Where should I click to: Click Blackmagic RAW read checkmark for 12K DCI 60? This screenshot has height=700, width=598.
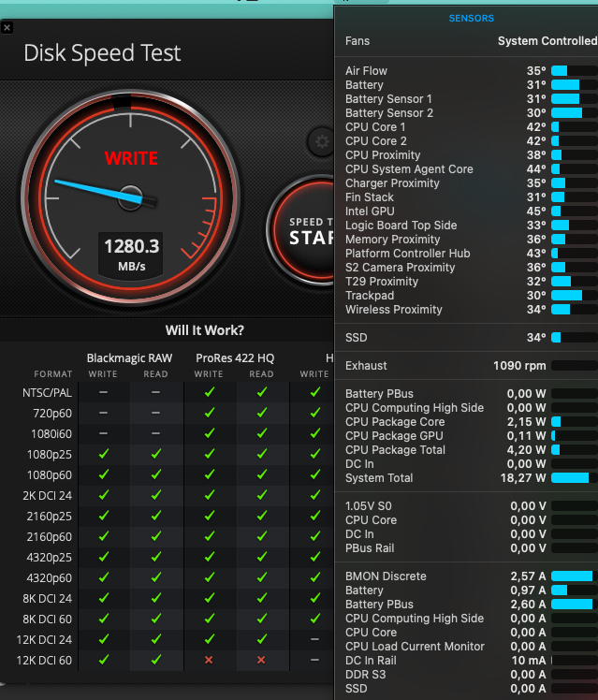click(155, 660)
